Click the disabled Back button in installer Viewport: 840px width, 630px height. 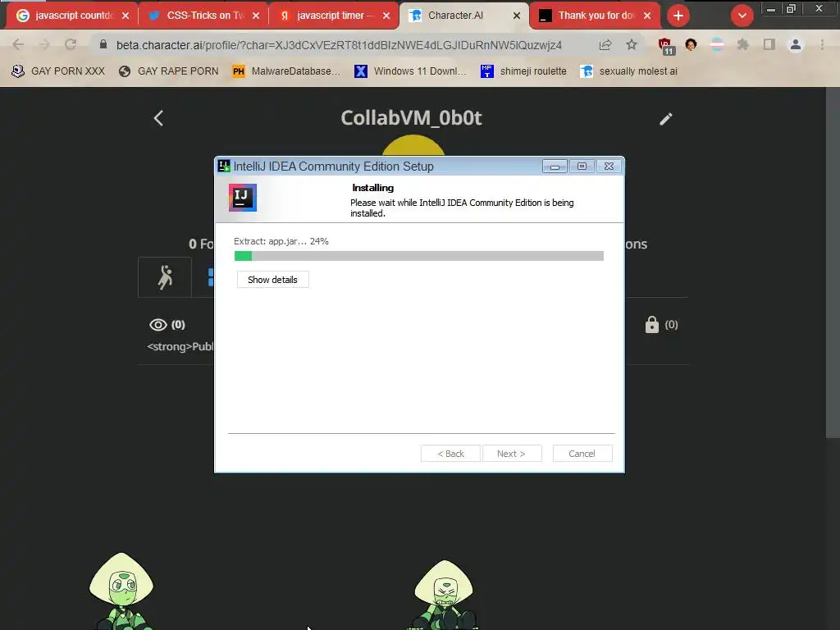click(450, 454)
